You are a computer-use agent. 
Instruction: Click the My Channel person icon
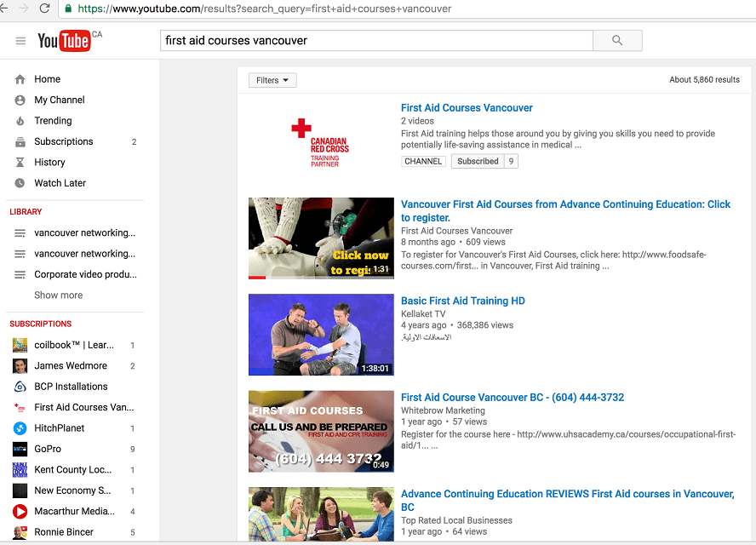[20, 100]
